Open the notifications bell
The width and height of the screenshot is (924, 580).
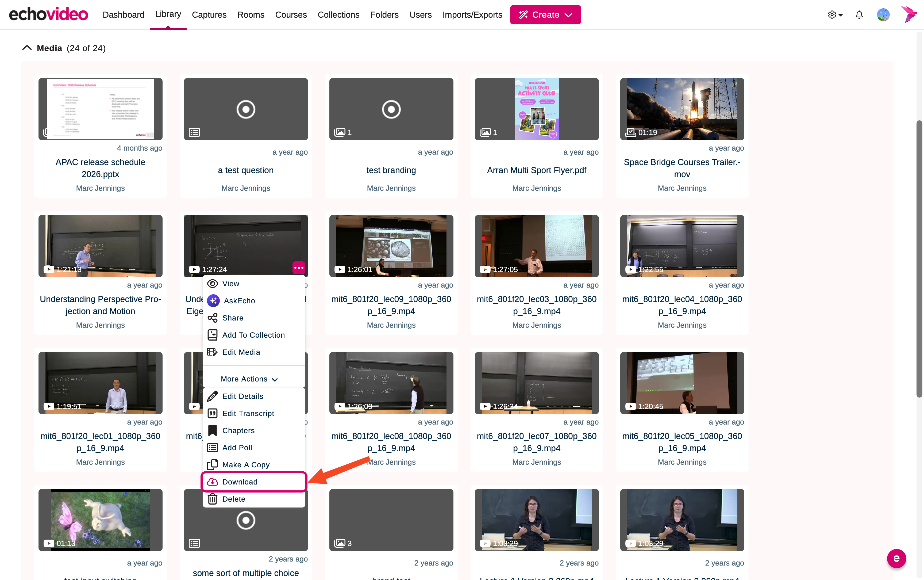coord(859,14)
